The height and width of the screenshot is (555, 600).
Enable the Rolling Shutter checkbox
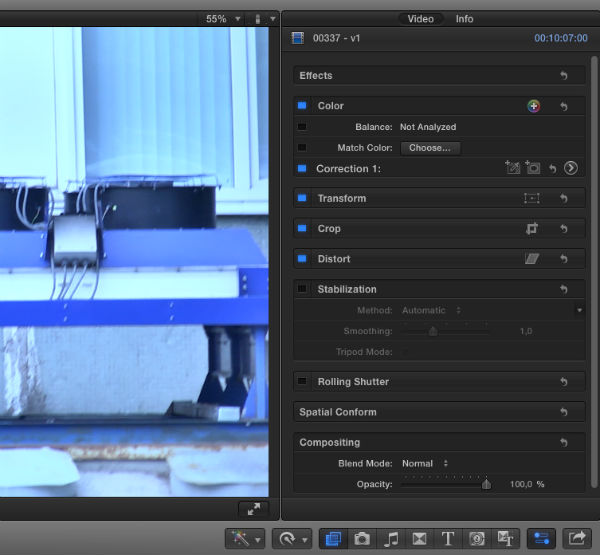302,381
